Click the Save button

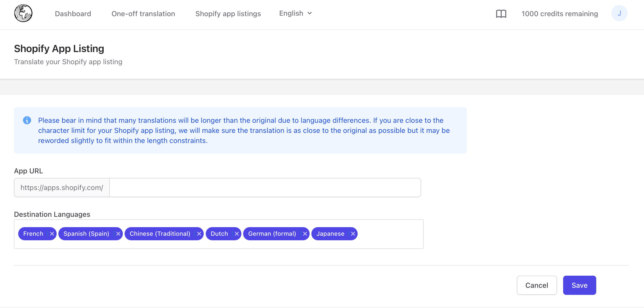tap(580, 285)
